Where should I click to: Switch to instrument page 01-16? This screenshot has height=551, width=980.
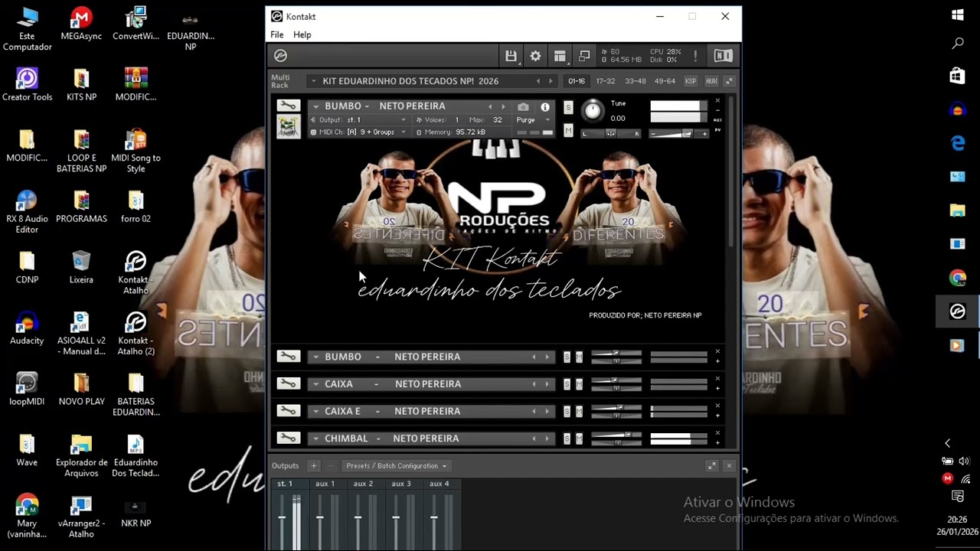coord(577,81)
